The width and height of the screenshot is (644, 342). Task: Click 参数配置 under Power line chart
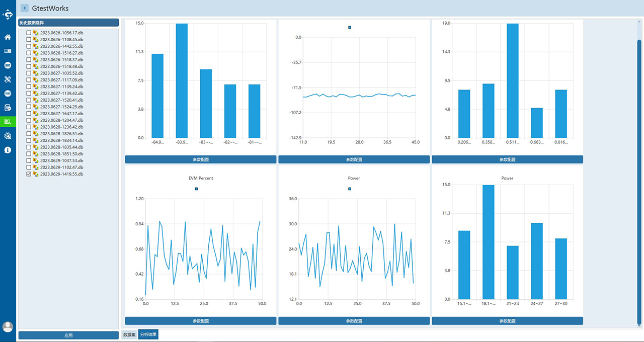(354, 321)
